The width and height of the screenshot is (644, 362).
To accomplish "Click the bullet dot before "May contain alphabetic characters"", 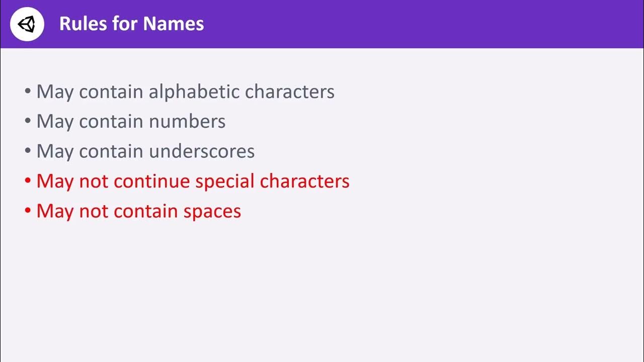I will coord(28,93).
